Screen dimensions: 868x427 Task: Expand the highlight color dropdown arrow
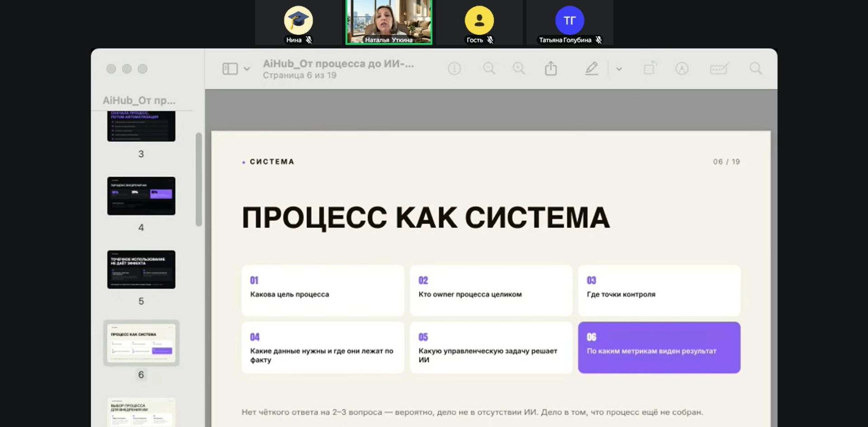(x=619, y=69)
